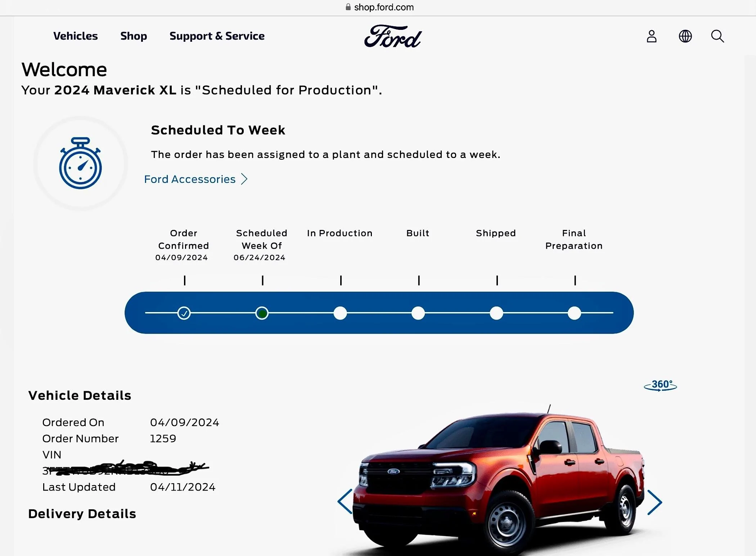Click the Order Number value 1259

point(163,438)
